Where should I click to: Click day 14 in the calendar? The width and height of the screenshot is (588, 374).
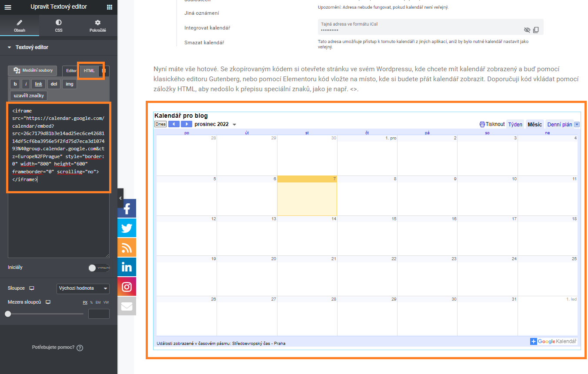pos(307,235)
